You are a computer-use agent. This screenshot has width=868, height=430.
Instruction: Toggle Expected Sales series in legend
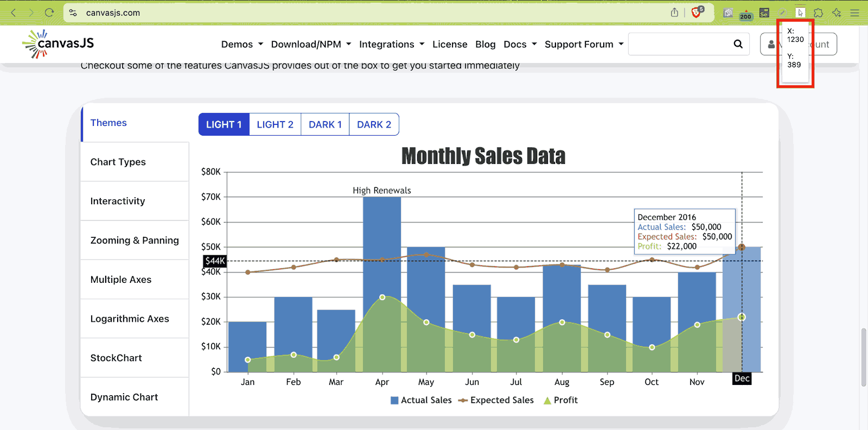(496, 400)
